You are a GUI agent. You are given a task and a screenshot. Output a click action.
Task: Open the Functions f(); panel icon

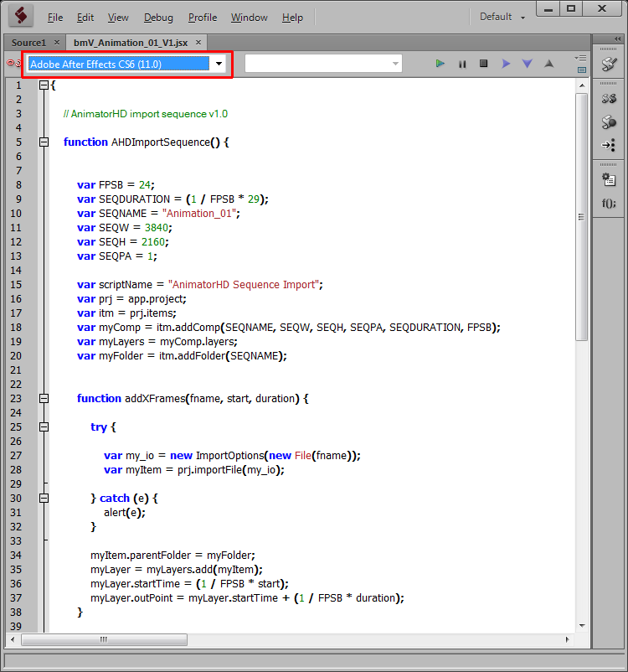[609, 203]
